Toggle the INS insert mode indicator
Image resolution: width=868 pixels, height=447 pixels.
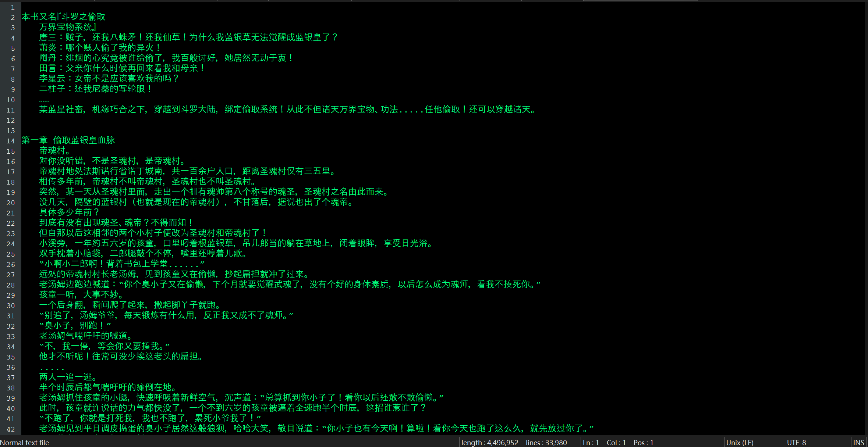[858, 443]
